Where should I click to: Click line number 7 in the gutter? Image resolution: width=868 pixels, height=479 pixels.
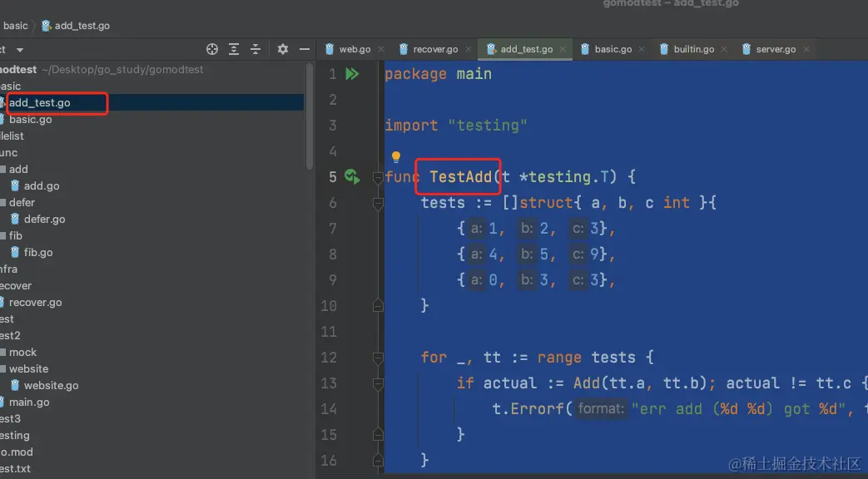coord(333,229)
